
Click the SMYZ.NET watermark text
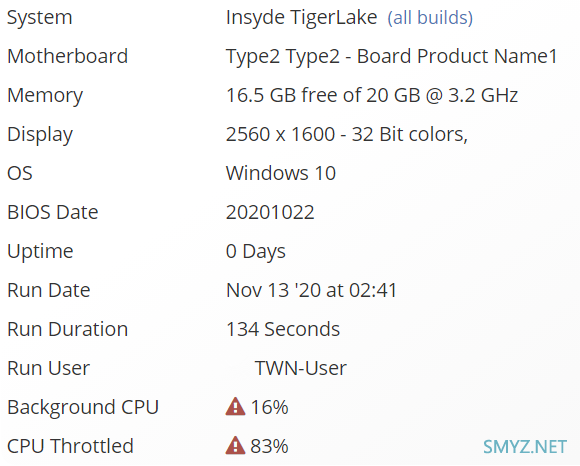525,446
